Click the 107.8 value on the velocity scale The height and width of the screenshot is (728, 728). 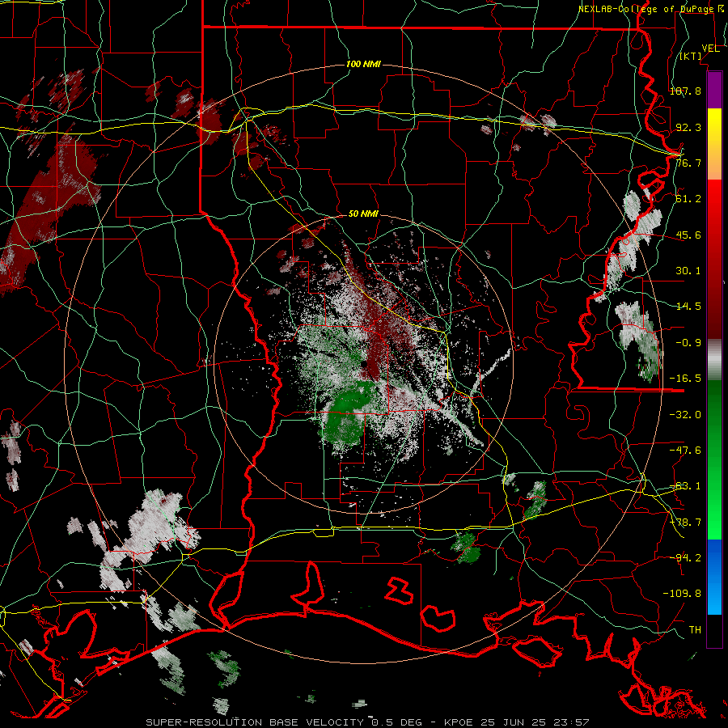pyautogui.click(x=685, y=91)
